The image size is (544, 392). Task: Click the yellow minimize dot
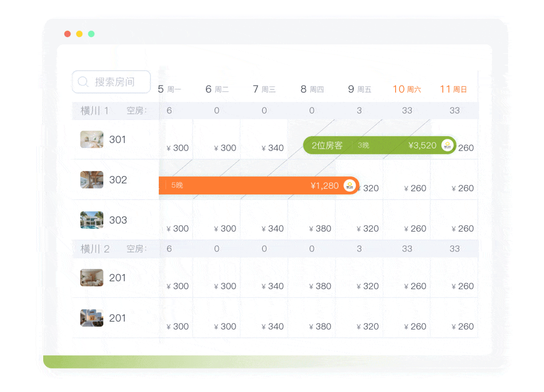(x=79, y=34)
